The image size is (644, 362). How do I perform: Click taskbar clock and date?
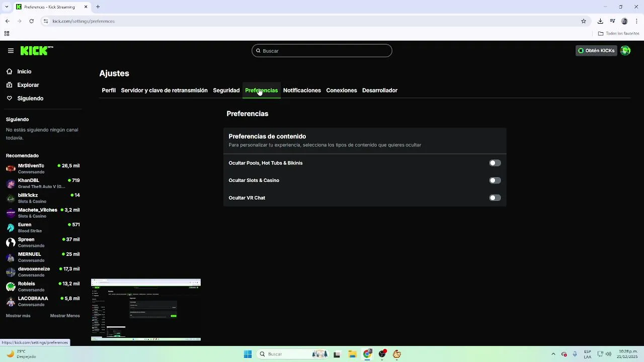tap(627, 354)
